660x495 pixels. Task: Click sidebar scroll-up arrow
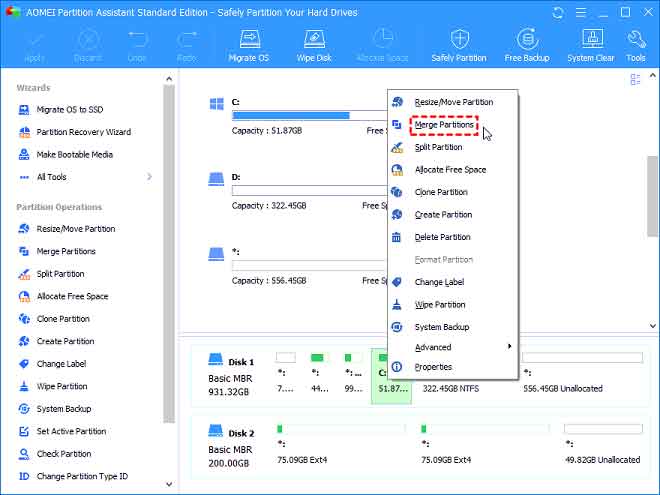tap(169, 79)
